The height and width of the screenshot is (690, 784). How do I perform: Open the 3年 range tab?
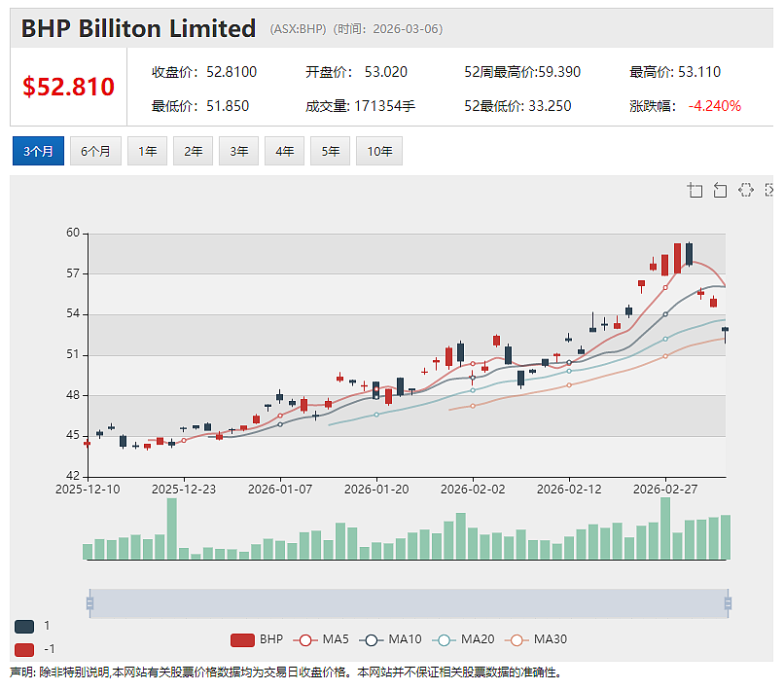239,151
